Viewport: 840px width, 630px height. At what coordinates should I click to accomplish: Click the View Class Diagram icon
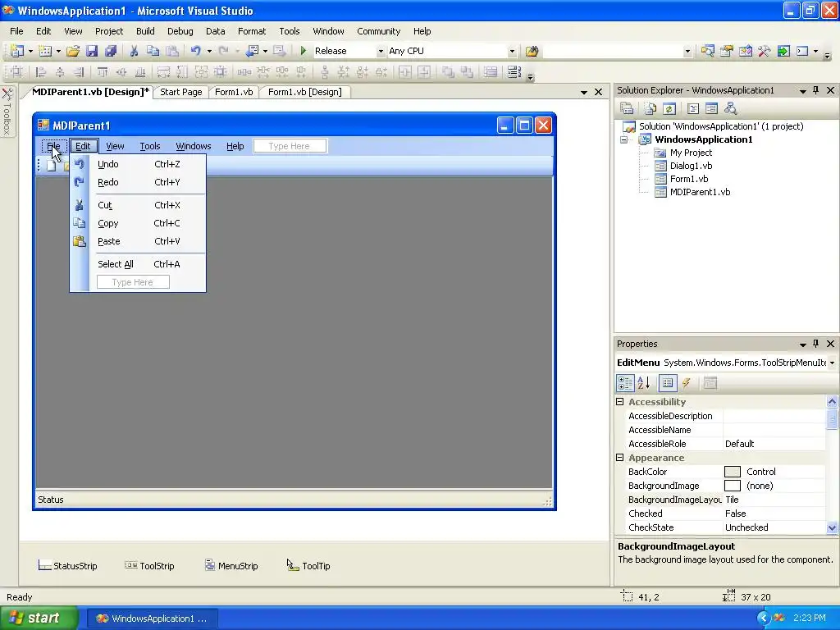click(x=731, y=109)
